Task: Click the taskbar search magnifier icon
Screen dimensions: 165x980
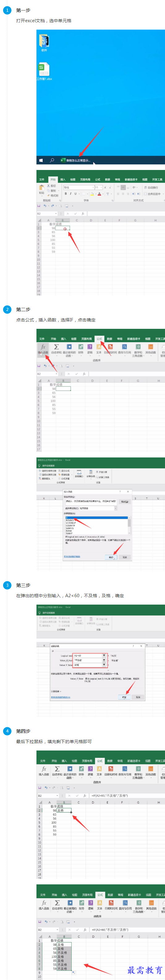Action: coord(52,160)
